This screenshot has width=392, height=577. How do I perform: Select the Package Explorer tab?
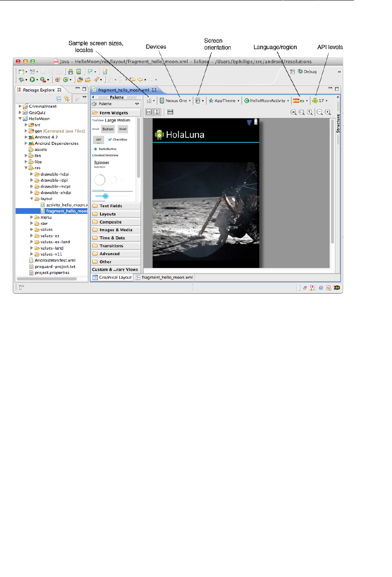pos(39,90)
